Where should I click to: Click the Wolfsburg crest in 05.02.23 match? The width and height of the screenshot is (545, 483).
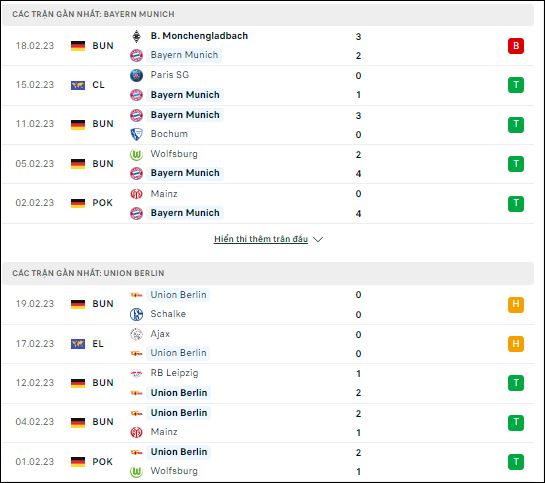[x=136, y=154]
